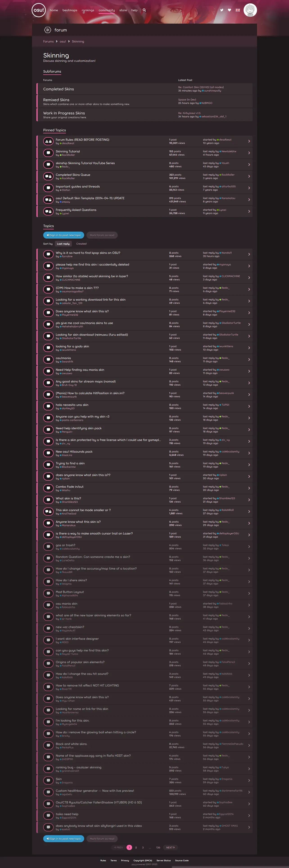This screenshot has width=289, height=868.
Task: Click arrow on 'What skin is this?' row
Action: 249,500
